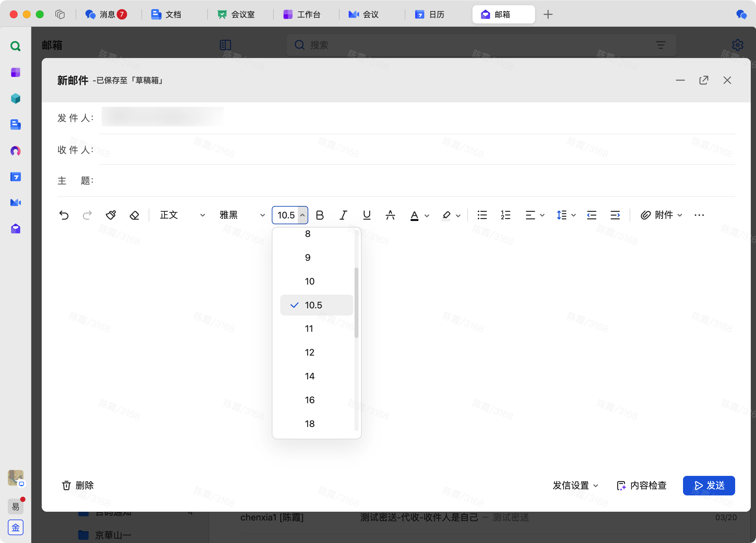Screen dimensions: 756x543
Task: Click the undo arrow icon
Action: point(64,215)
